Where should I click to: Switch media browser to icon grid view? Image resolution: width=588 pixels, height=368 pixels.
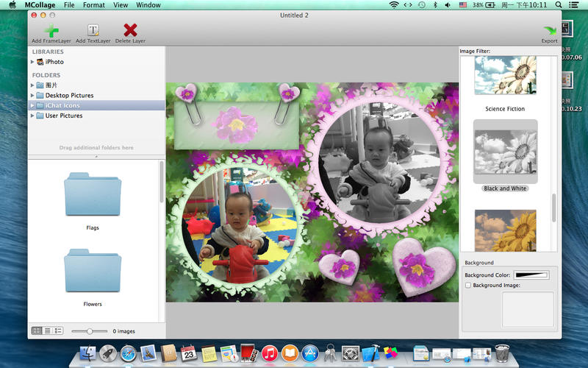[x=37, y=331]
